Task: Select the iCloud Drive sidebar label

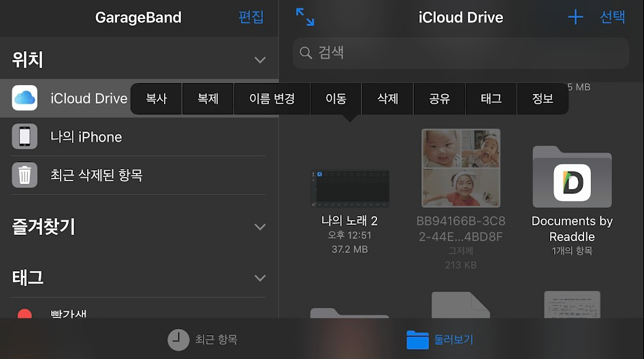Action: tap(88, 99)
